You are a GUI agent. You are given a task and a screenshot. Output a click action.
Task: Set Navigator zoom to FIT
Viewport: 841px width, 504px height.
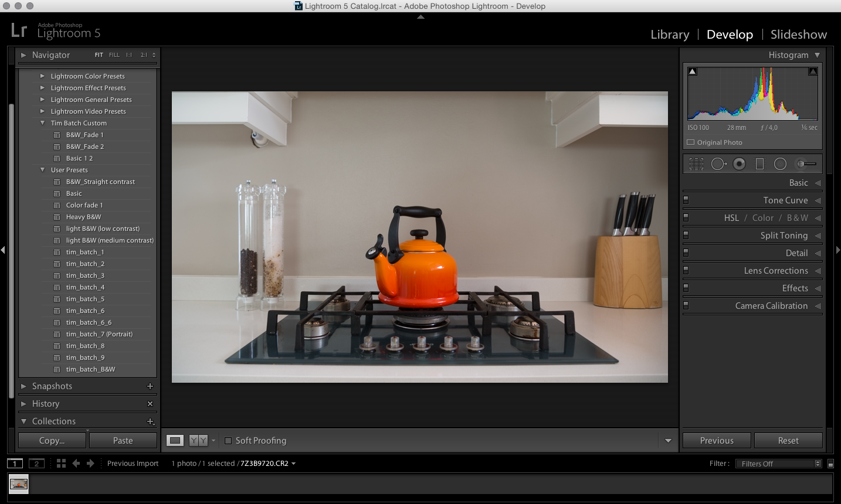99,55
